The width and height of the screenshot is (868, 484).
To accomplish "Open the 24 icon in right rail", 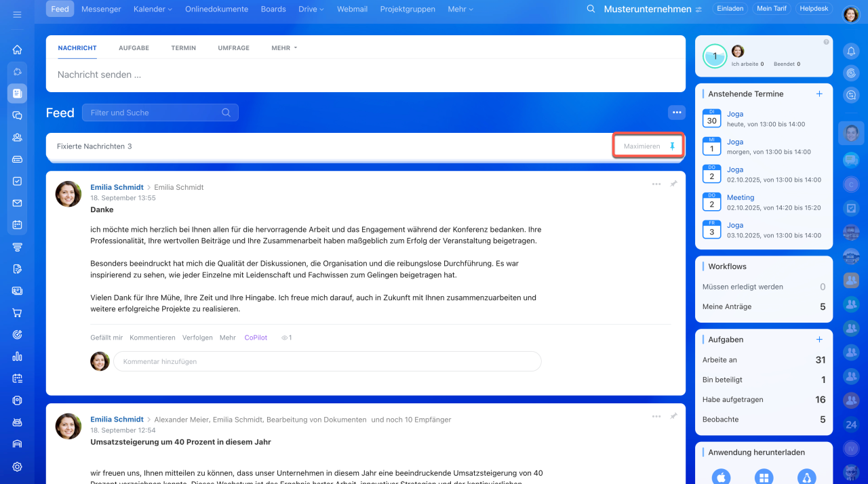I will coord(851,425).
